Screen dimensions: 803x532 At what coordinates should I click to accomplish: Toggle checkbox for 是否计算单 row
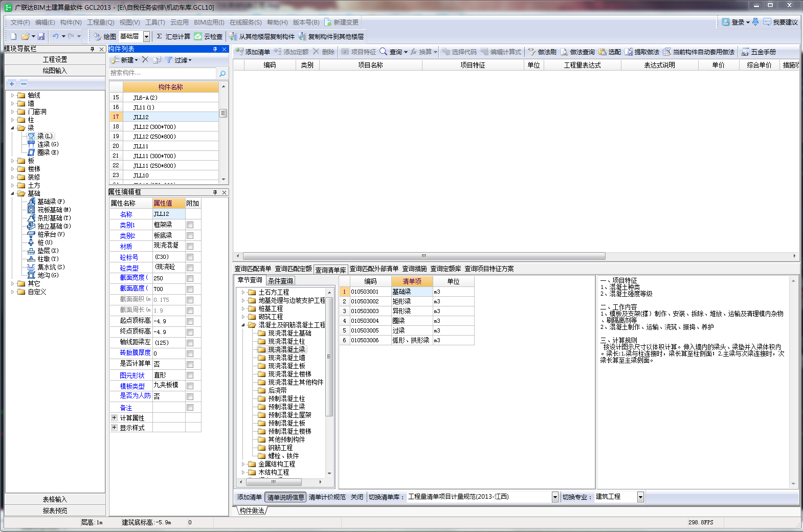[190, 365]
